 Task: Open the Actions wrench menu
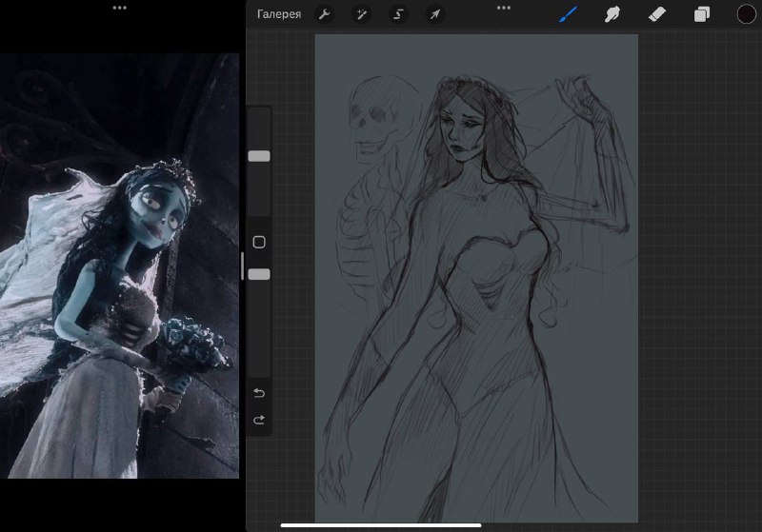coord(324,14)
